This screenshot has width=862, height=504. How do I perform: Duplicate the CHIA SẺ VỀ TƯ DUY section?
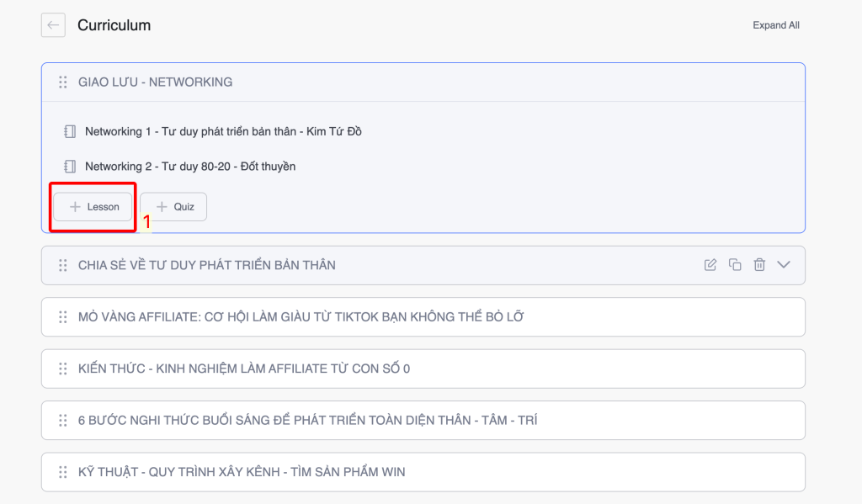pyautogui.click(x=735, y=265)
